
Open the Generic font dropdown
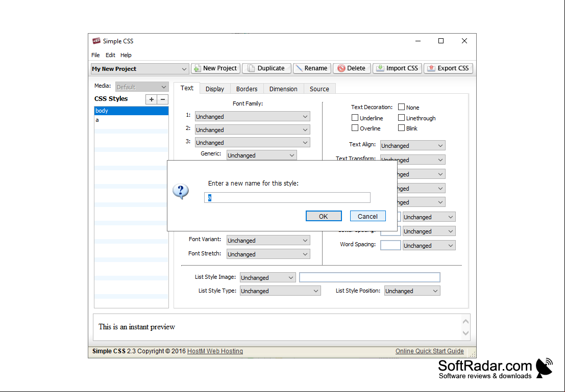coord(262,155)
